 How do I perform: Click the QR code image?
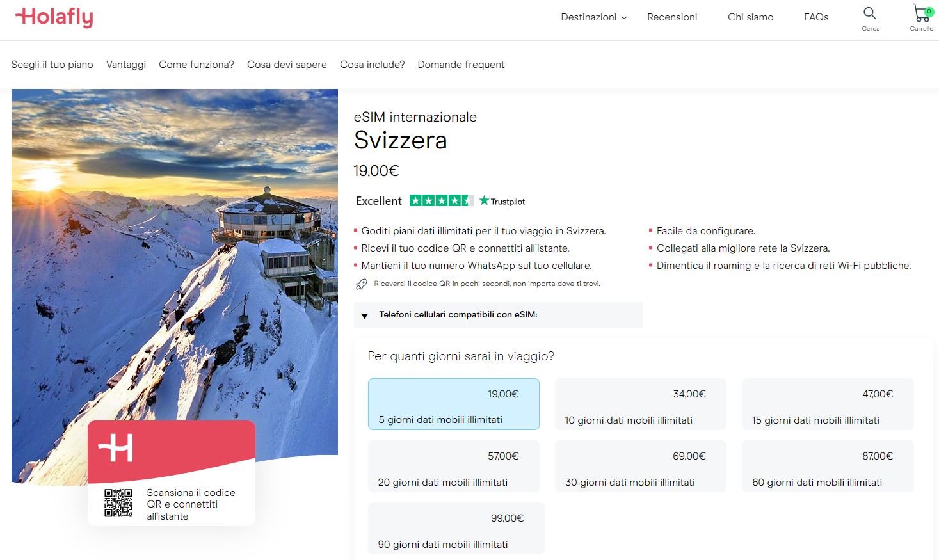118,503
